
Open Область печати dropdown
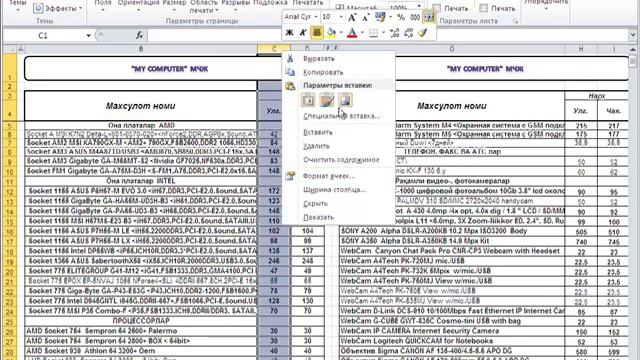[204, 6]
